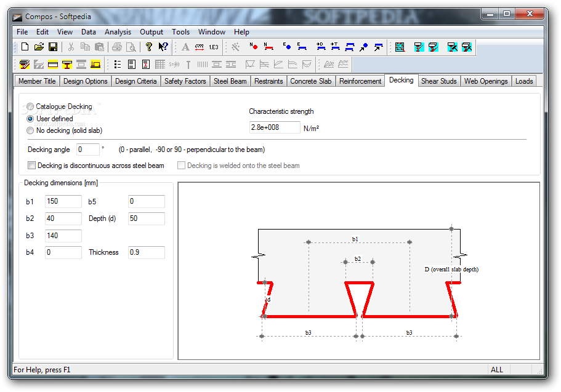The width and height of the screenshot is (561, 392).
Task: Open the Help menu
Action: coord(241,32)
